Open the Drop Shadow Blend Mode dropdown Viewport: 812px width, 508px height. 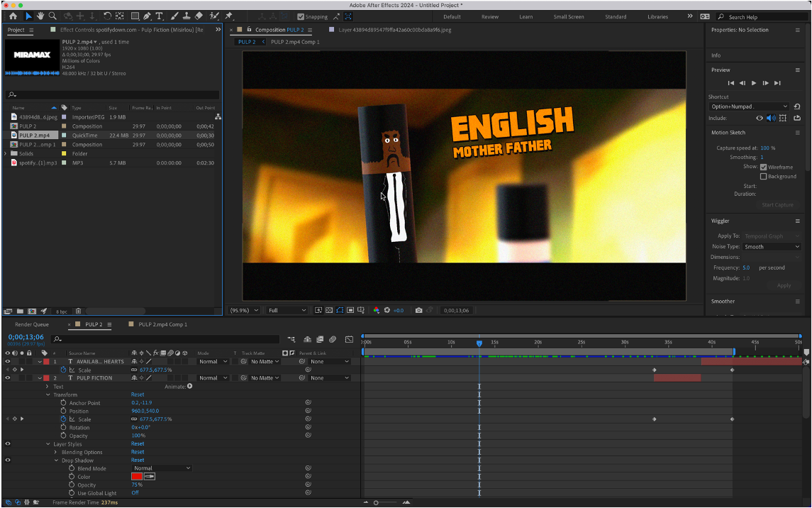coord(161,468)
